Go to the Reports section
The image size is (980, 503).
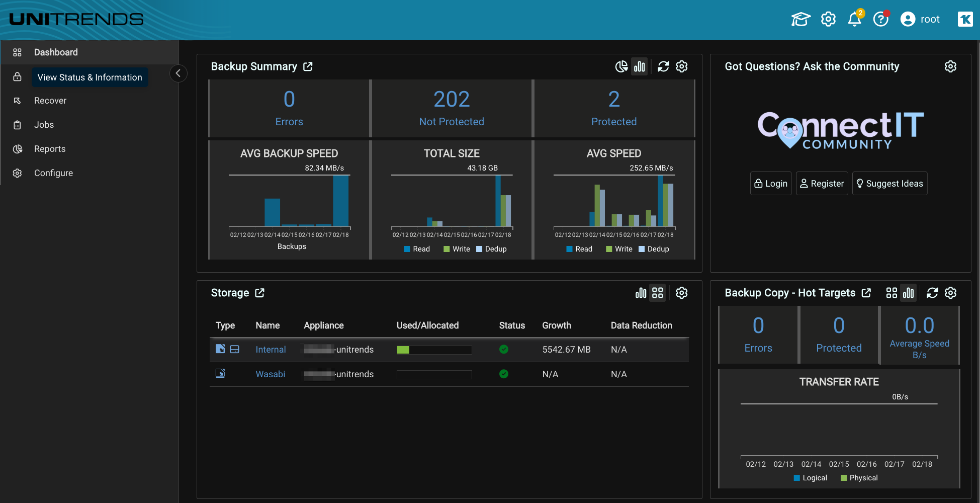coord(50,149)
